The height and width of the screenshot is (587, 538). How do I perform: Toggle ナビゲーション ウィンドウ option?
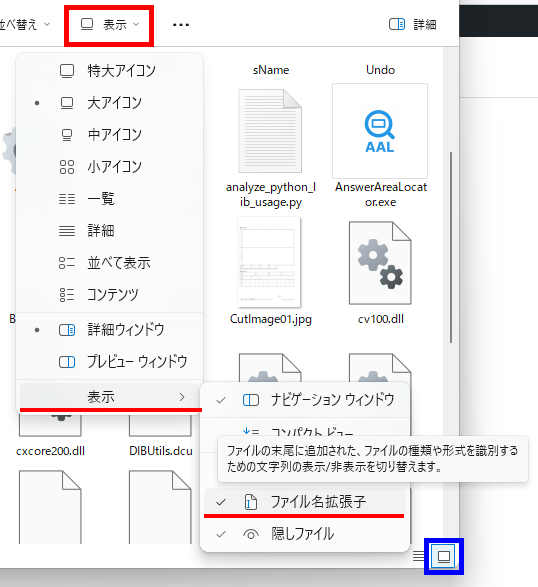(x=305, y=400)
